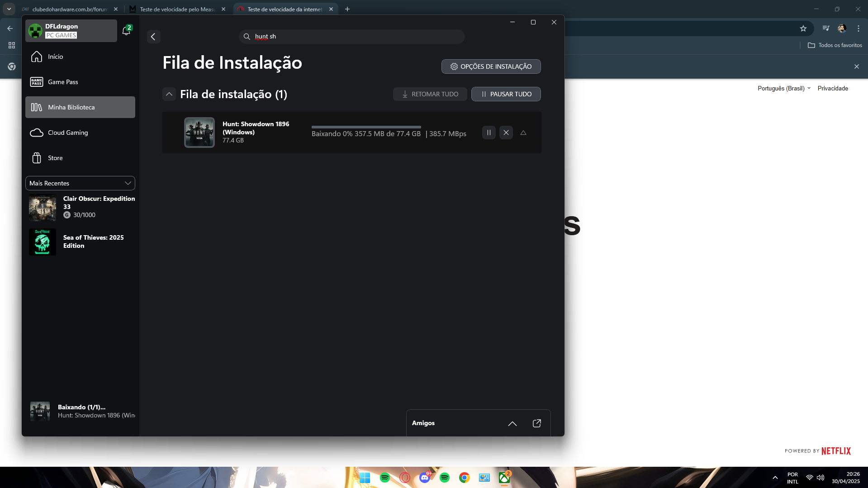Viewport: 868px width, 488px height.
Task: Move Hunt: Showdown up in queue
Action: click(523, 133)
